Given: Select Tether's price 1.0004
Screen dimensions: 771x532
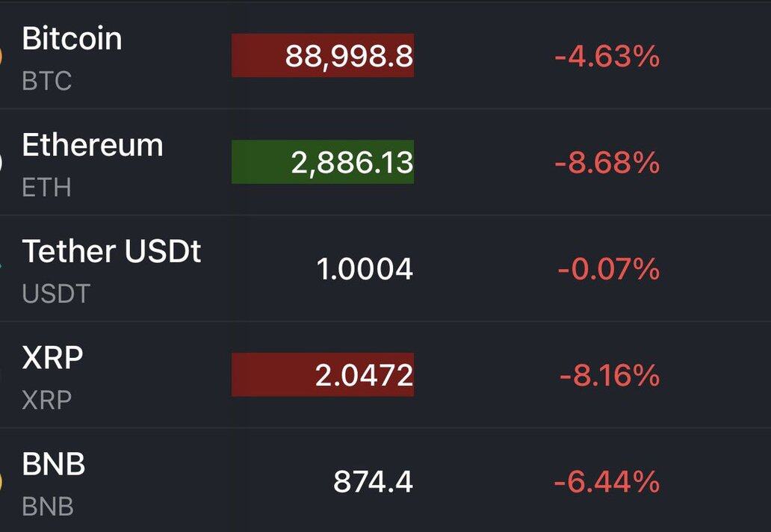Looking at the screenshot, I should coord(365,269).
